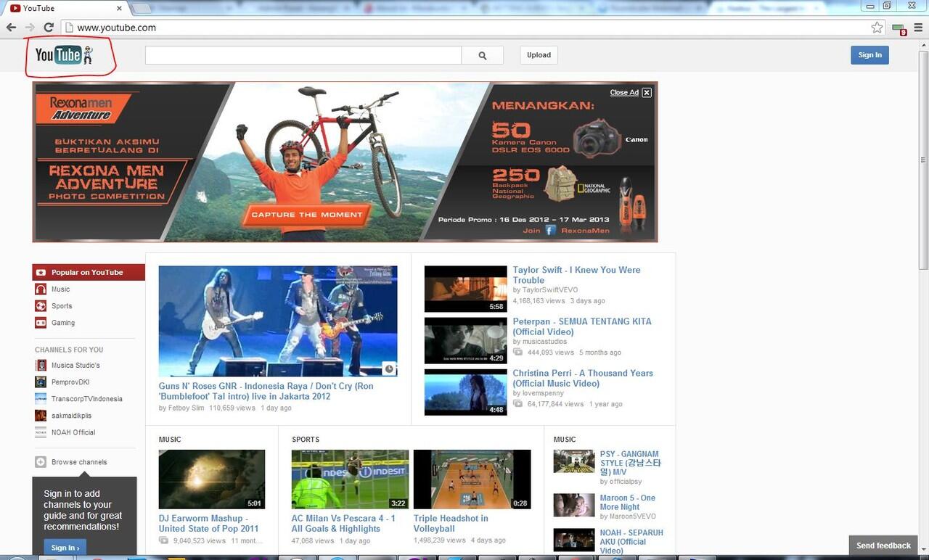Image resolution: width=929 pixels, height=560 pixels.
Task: Click the search magnifier button
Action: tap(483, 55)
